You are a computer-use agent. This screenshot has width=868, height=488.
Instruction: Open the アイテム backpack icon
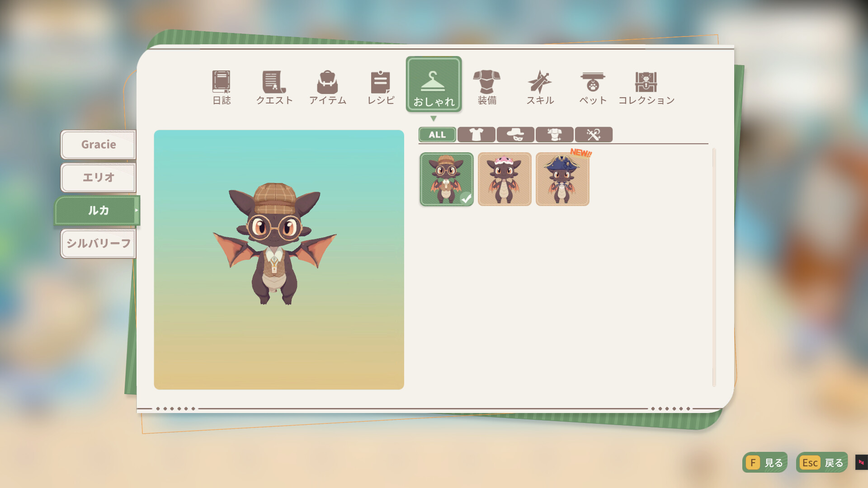click(x=327, y=87)
